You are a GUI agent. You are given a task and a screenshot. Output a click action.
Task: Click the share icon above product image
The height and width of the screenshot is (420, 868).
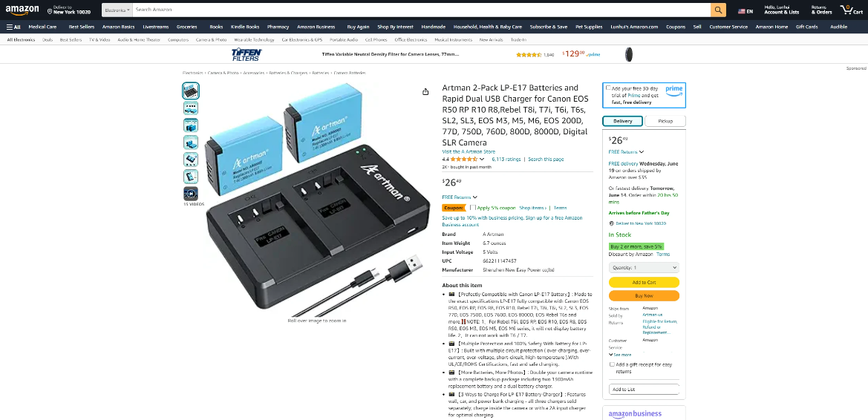pyautogui.click(x=425, y=92)
